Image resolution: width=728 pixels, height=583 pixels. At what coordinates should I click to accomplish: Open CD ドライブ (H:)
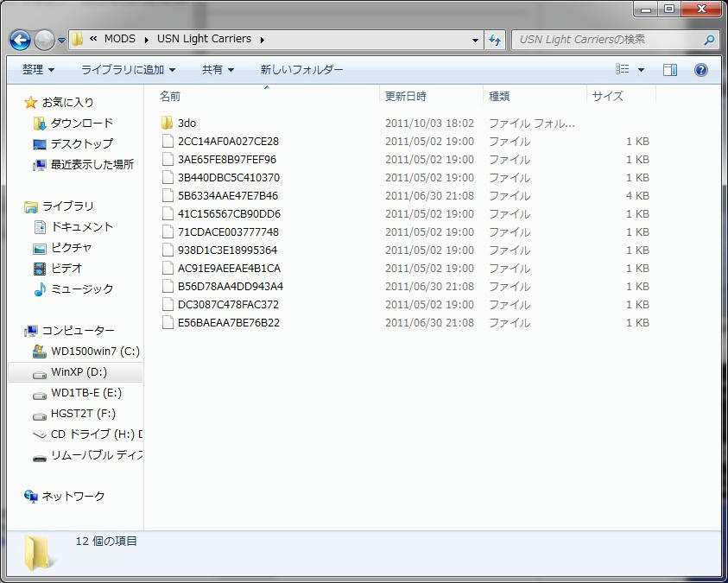[x=88, y=434]
